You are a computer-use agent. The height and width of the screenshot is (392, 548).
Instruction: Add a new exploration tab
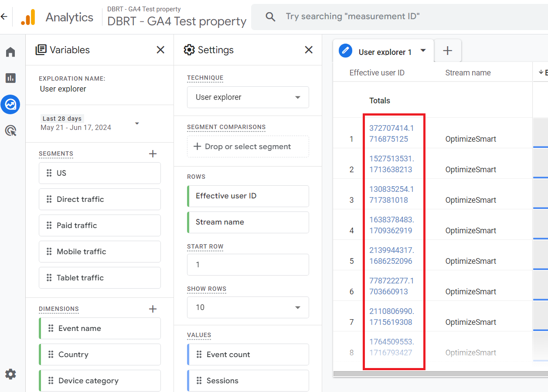pos(448,51)
